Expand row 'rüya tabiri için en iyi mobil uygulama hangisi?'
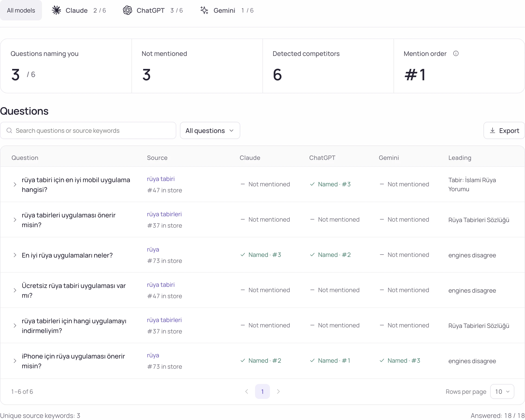 point(15,184)
